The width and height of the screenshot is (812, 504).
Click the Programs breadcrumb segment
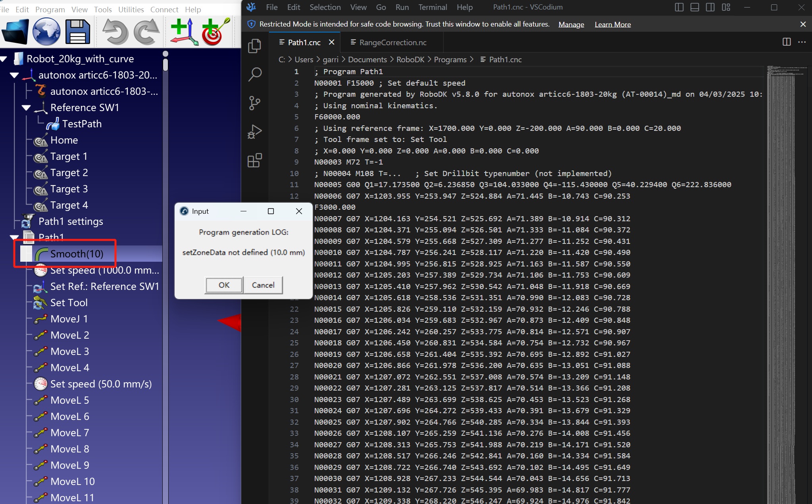(x=450, y=59)
